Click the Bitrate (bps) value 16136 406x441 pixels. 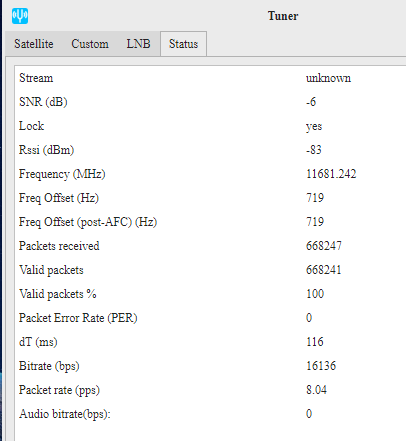tap(321, 366)
